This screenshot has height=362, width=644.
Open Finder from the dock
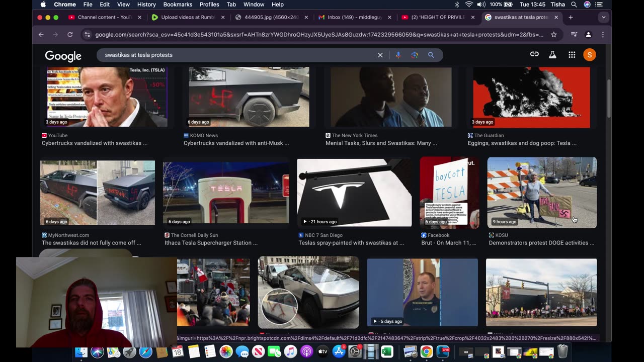click(x=81, y=351)
